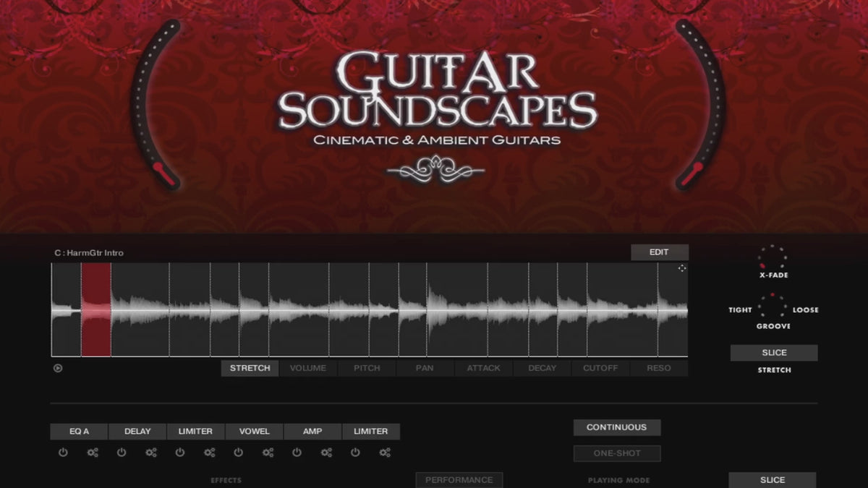Select the red highlighted slice in waveform

pos(96,309)
